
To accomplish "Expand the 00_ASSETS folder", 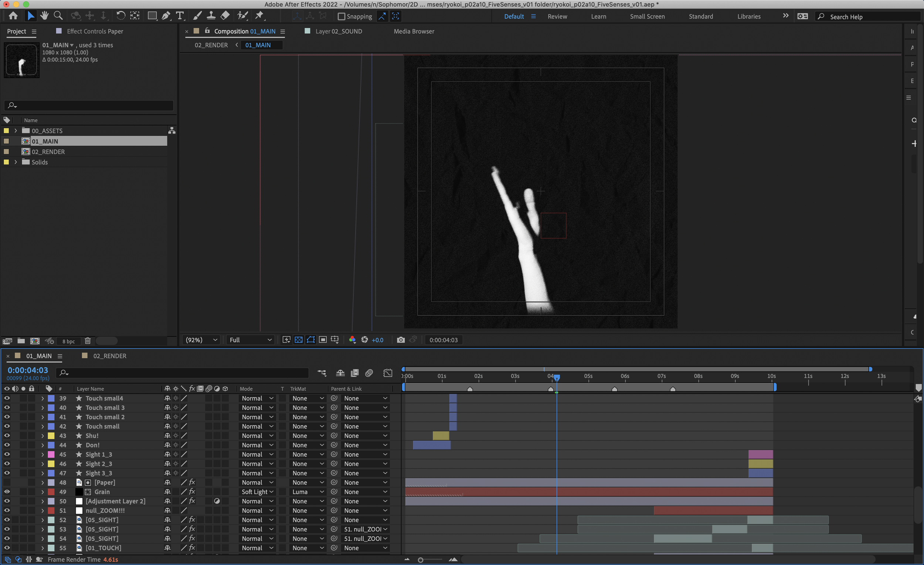I will [16, 131].
